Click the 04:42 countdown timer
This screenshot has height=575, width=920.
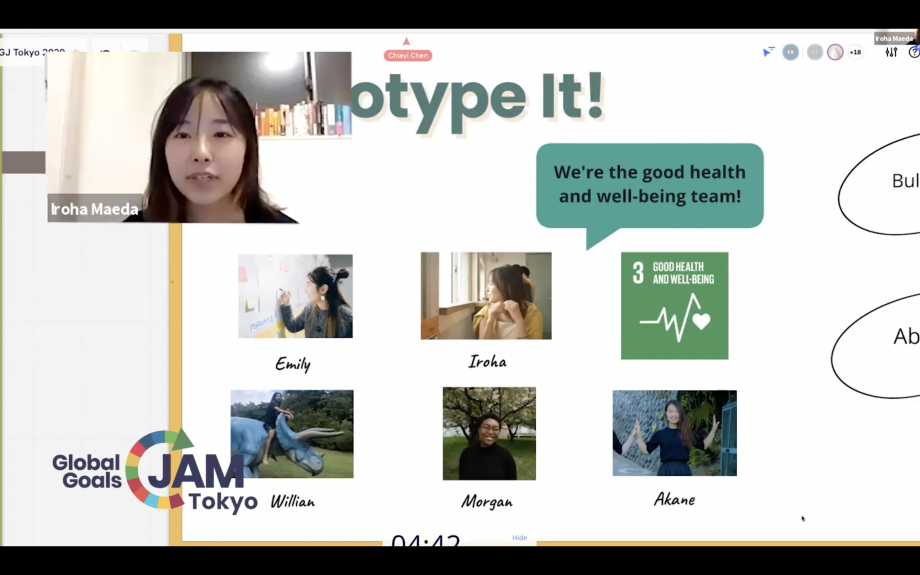426,543
